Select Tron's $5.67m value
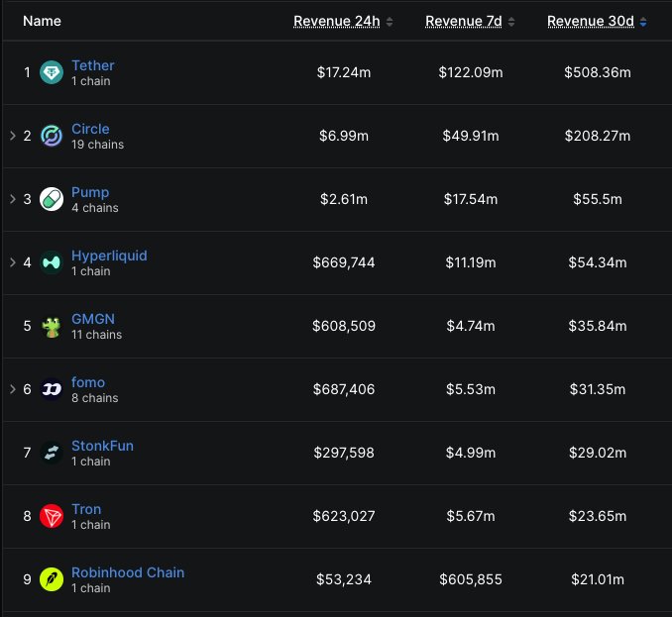Screen dimensions: 672x617 pyautogui.click(x=470, y=516)
